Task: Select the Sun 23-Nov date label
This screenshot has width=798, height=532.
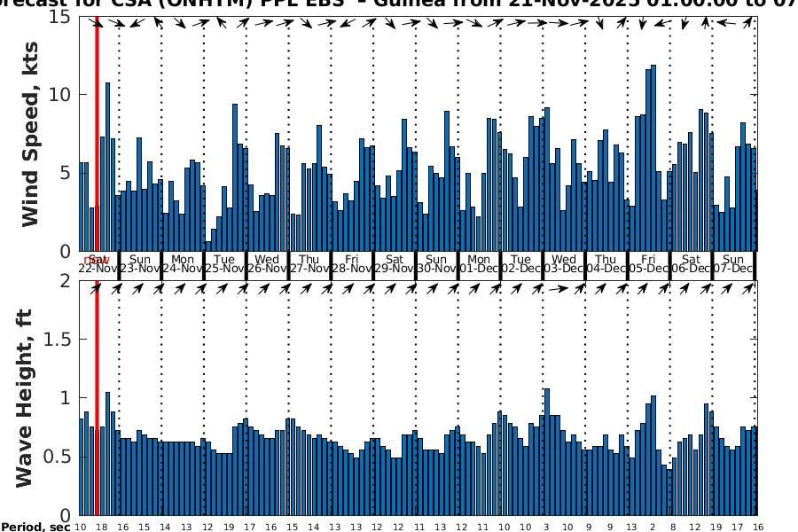Action: coord(139,264)
